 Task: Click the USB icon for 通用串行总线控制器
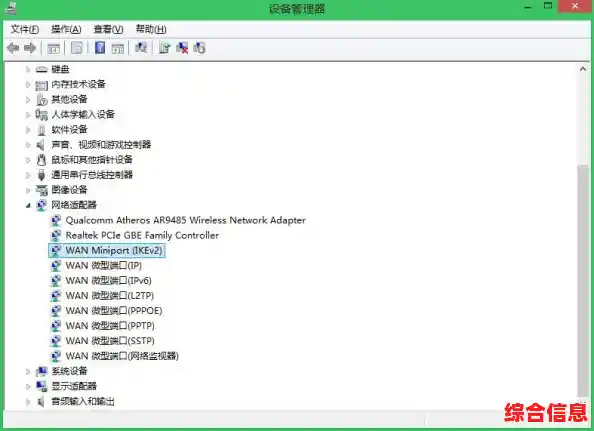41,175
